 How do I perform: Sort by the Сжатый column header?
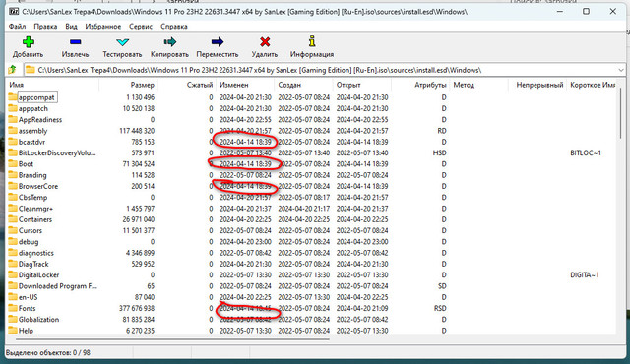tap(187, 85)
